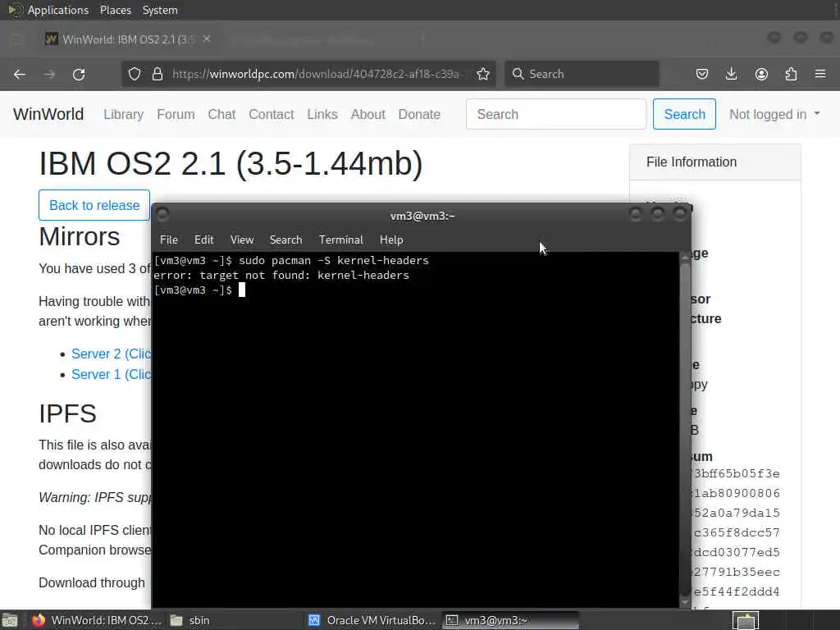Close the WinWorld browser tab
Image resolution: width=840 pixels, height=630 pixels.
(207, 39)
